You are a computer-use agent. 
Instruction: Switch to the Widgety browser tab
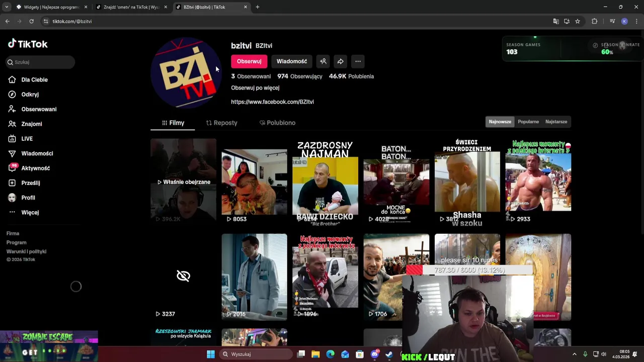(x=51, y=7)
